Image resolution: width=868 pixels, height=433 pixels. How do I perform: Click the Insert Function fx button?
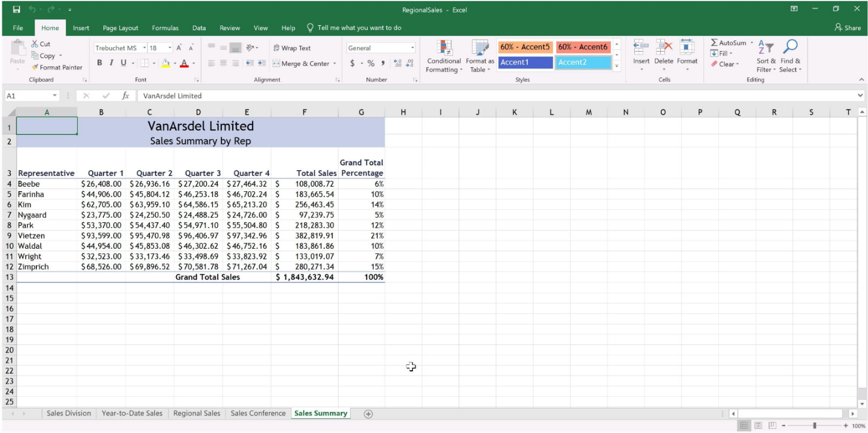[x=125, y=96]
